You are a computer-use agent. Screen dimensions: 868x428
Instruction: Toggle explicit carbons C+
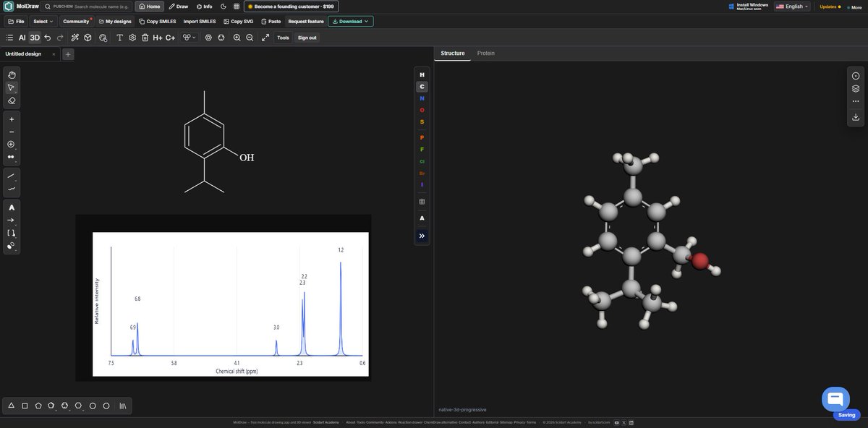tap(170, 38)
